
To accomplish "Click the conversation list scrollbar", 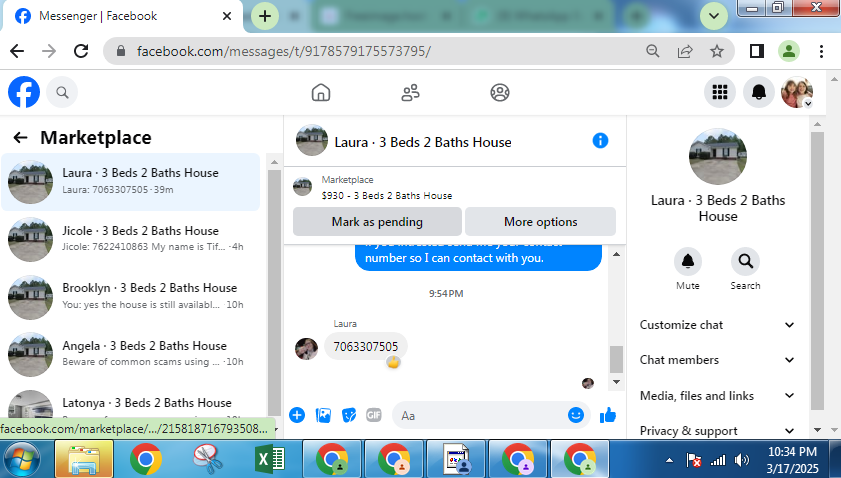I will point(274,292).
